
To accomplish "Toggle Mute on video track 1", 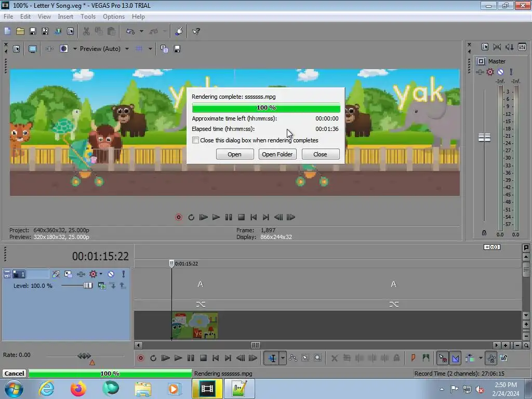I will pos(111,274).
